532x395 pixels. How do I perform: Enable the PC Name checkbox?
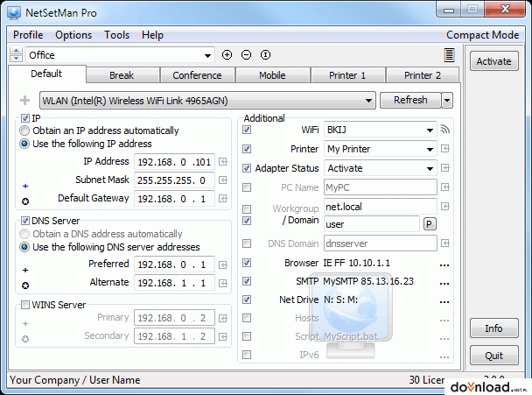(x=247, y=187)
